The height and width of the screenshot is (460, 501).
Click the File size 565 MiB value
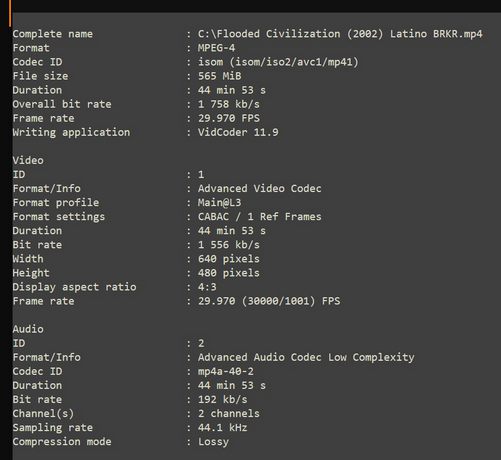pos(219,76)
